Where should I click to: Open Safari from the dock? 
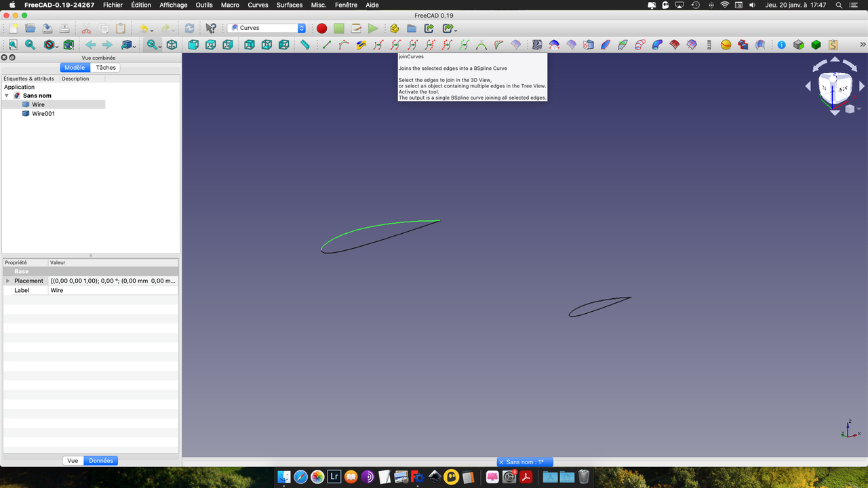[300, 477]
